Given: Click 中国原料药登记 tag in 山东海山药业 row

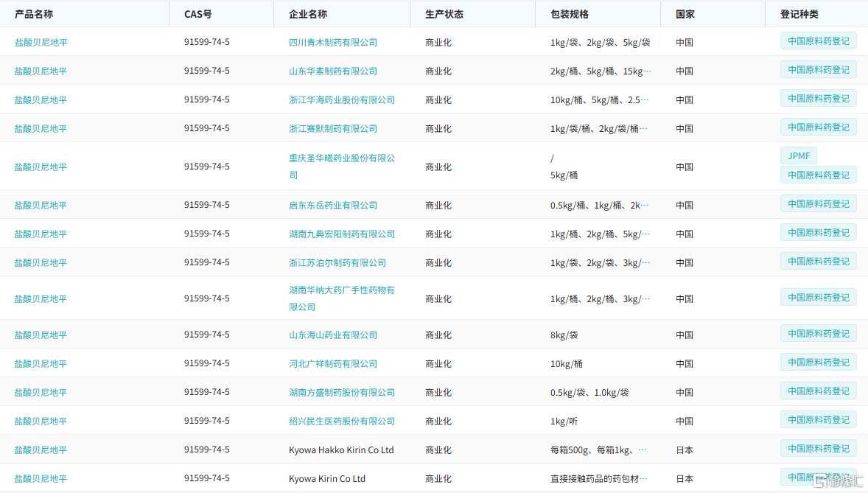Looking at the screenshot, I should [x=818, y=334].
